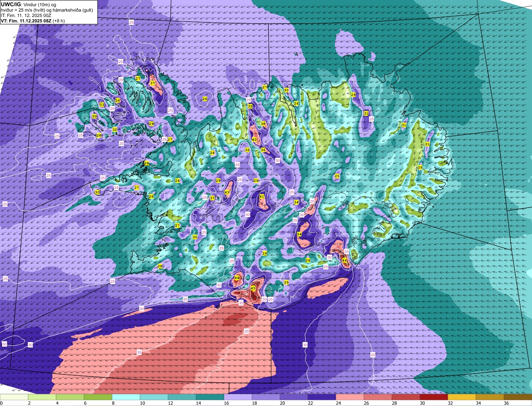Click the "UWC/IG: Vindur (10m) og" title line

(28, 4)
